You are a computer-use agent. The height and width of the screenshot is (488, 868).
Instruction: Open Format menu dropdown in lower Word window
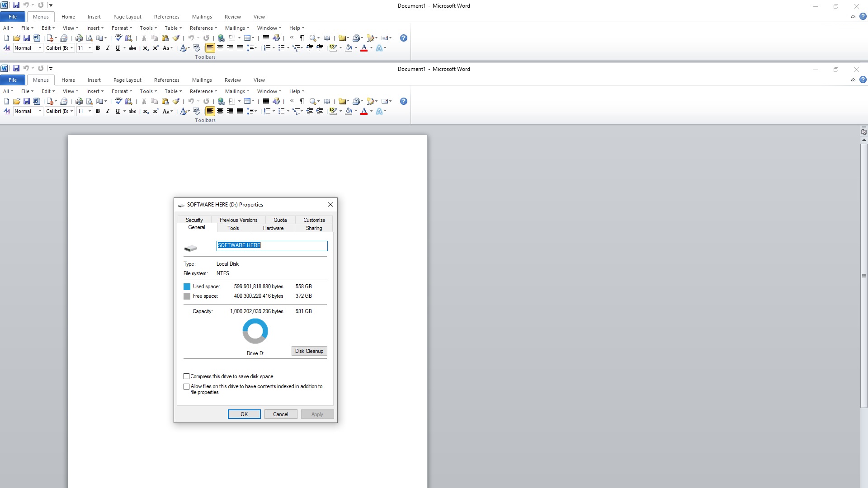point(122,91)
